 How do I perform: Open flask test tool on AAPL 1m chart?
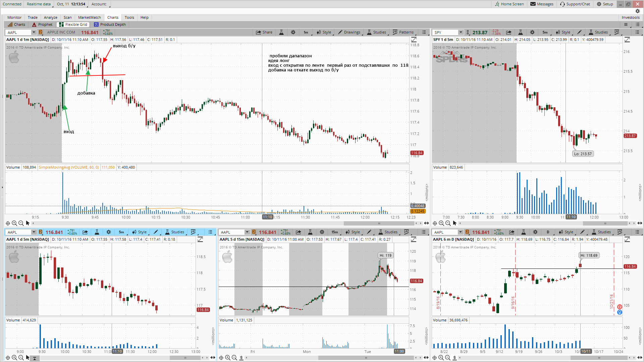[x=281, y=32]
